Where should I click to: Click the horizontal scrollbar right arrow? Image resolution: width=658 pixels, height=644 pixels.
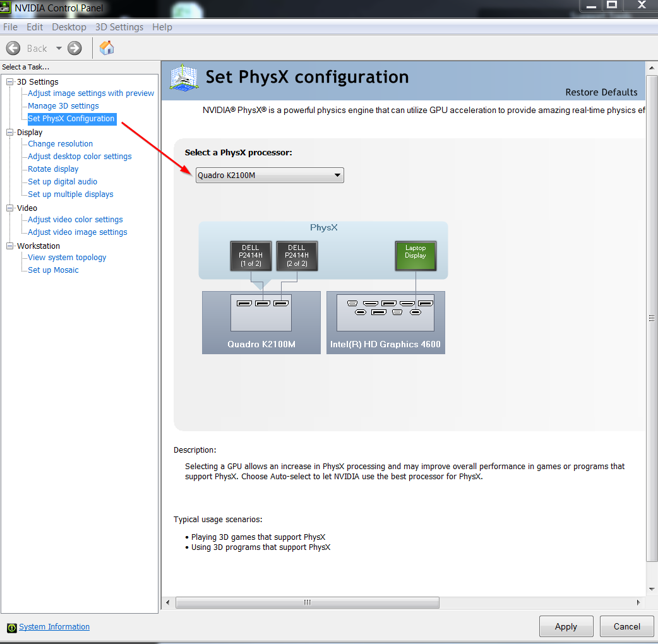(x=638, y=602)
